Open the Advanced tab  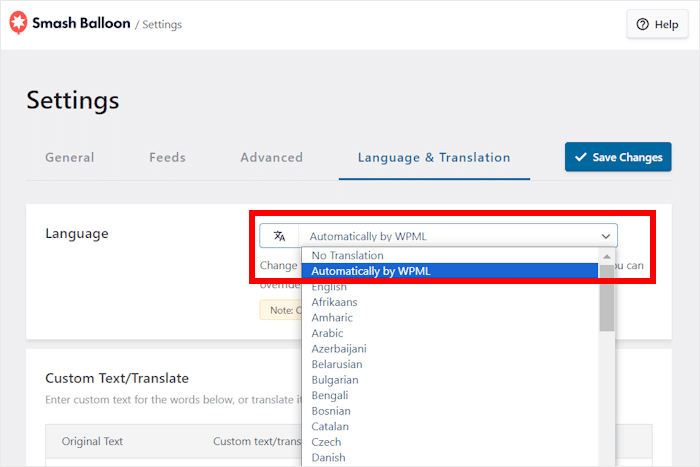coord(271,157)
